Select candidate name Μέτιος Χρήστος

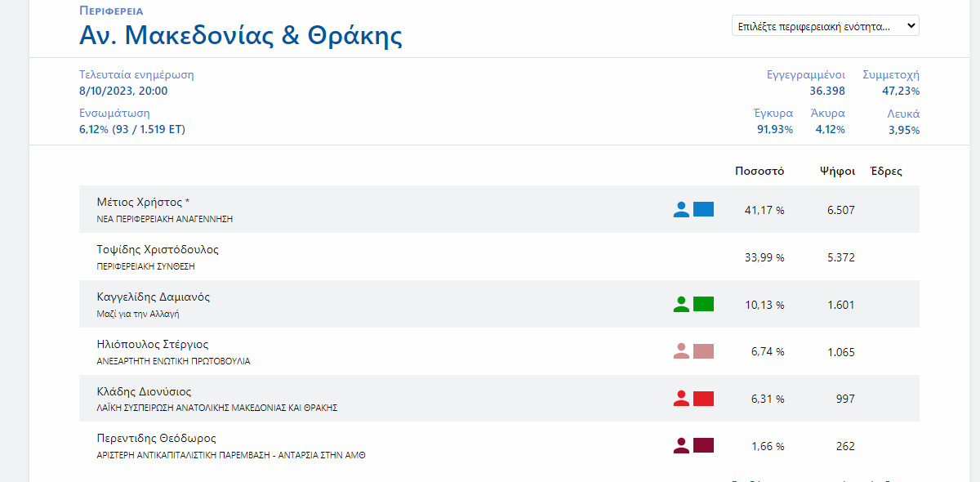143,202
